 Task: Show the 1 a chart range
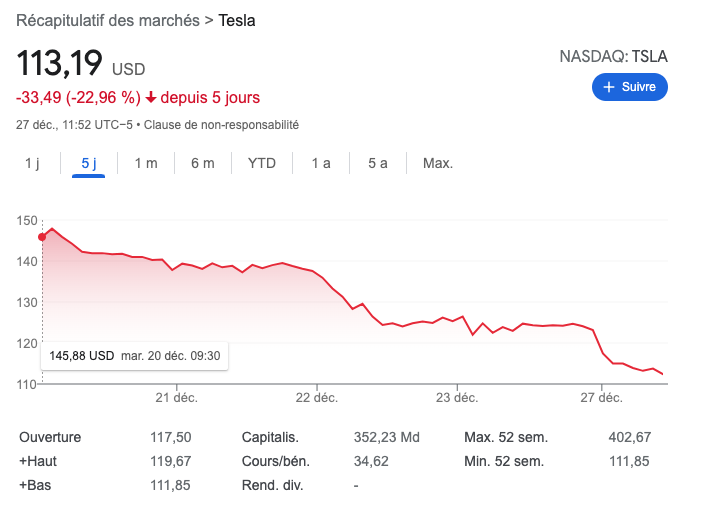click(320, 163)
